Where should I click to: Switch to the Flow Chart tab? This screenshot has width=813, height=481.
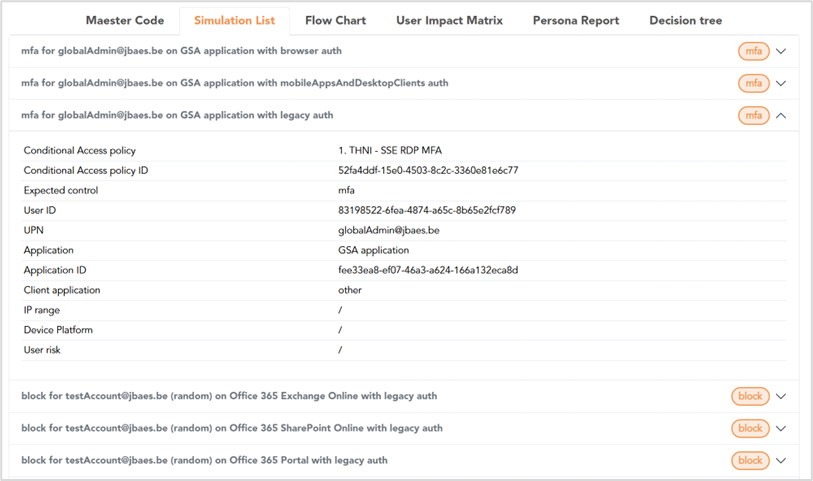[x=335, y=21]
